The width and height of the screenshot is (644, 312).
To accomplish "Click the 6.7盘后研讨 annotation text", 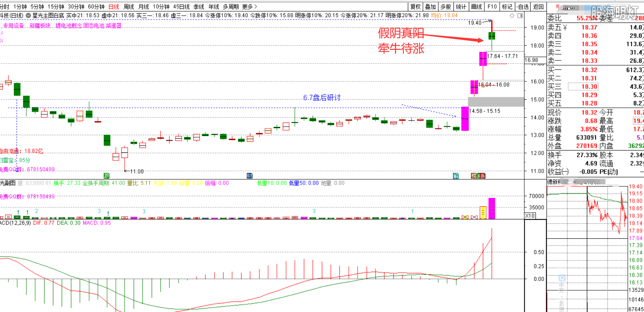I will click(322, 98).
